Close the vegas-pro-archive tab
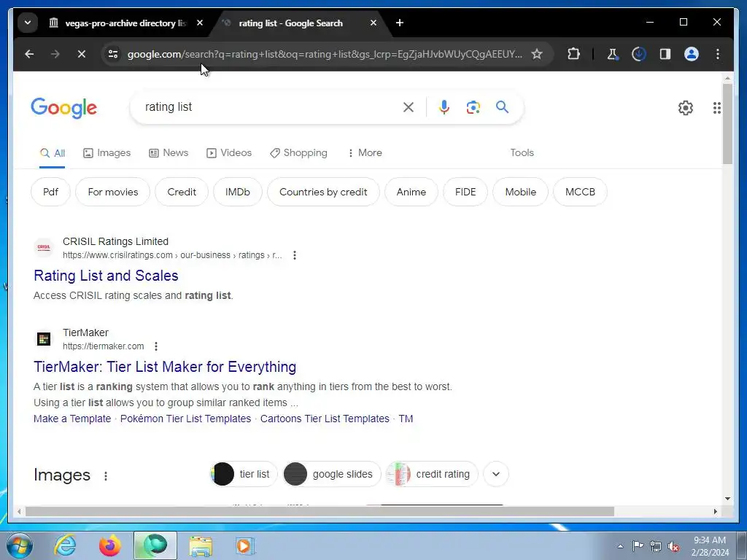 point(200,23)
